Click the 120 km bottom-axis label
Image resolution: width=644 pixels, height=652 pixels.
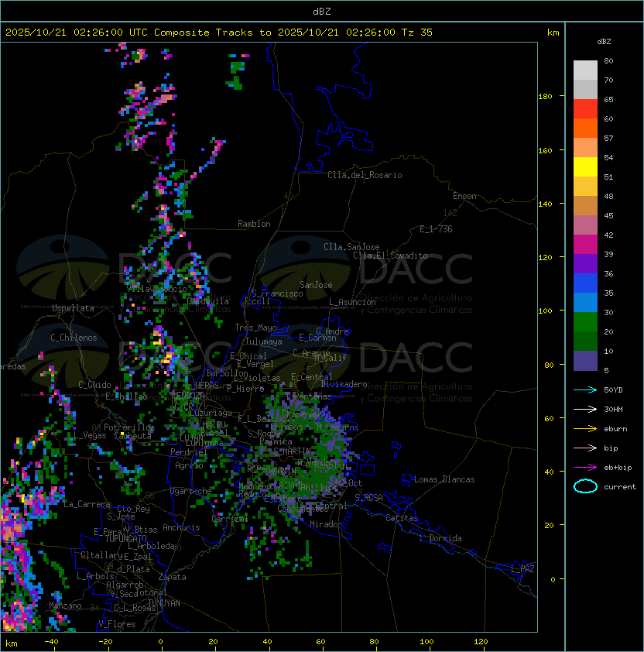coord(481,642)
